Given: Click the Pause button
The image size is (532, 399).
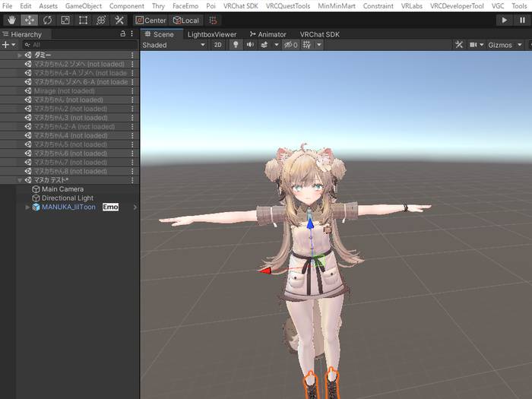Looking at the screenshot, I should (523, 21).
